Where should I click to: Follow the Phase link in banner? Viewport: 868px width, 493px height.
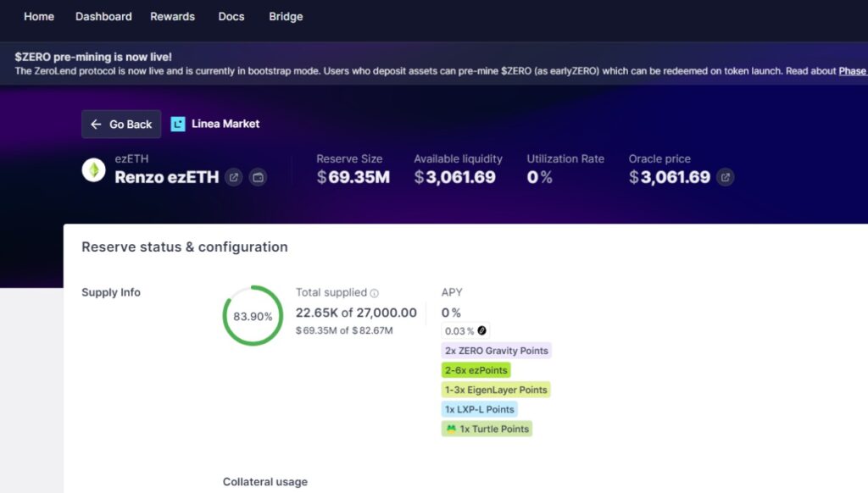point(853,71)
